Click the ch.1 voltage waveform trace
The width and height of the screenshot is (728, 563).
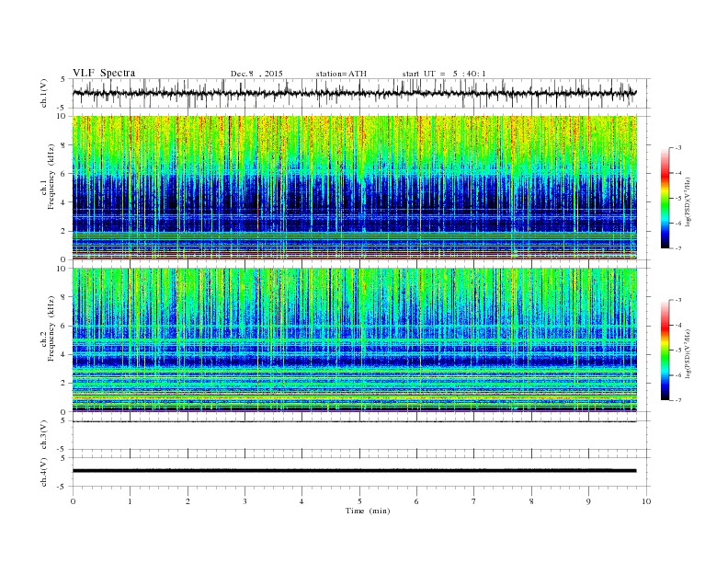[x=354, y=93]
